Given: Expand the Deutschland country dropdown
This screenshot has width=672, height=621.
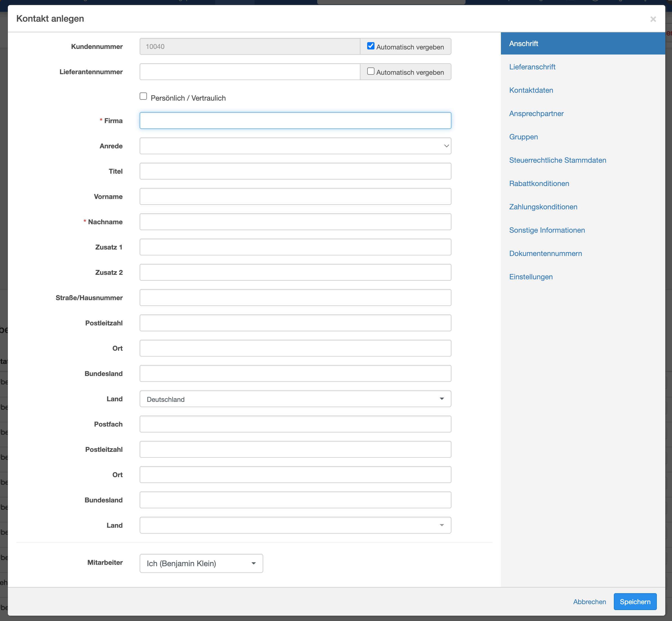Looking at the screenshot, I should click(x=295, y=399).
